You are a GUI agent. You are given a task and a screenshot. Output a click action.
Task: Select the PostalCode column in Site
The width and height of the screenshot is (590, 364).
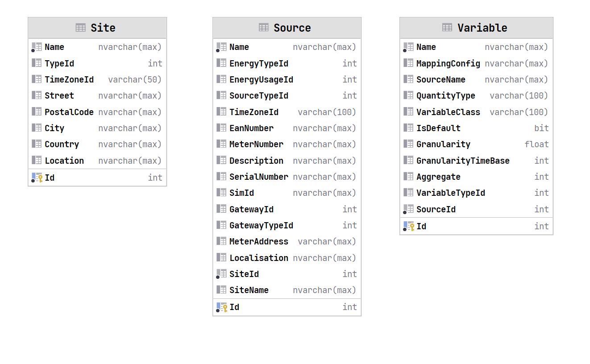[69, 112]
